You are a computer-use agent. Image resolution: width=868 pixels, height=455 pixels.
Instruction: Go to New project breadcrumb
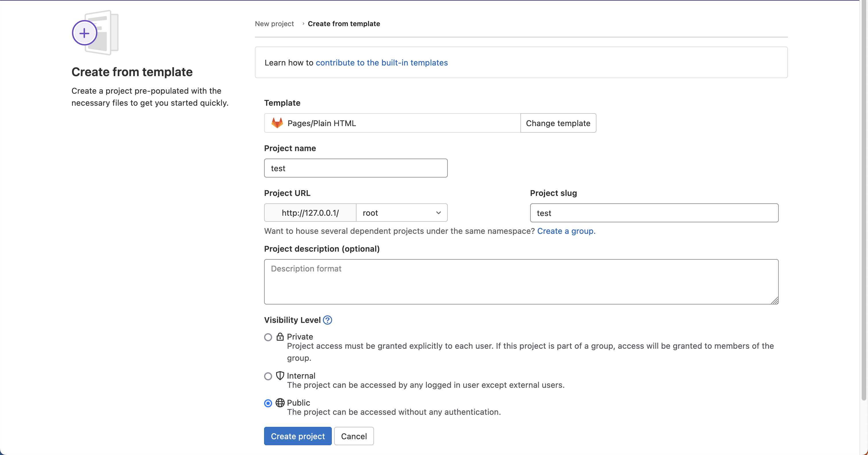point(274,24)
